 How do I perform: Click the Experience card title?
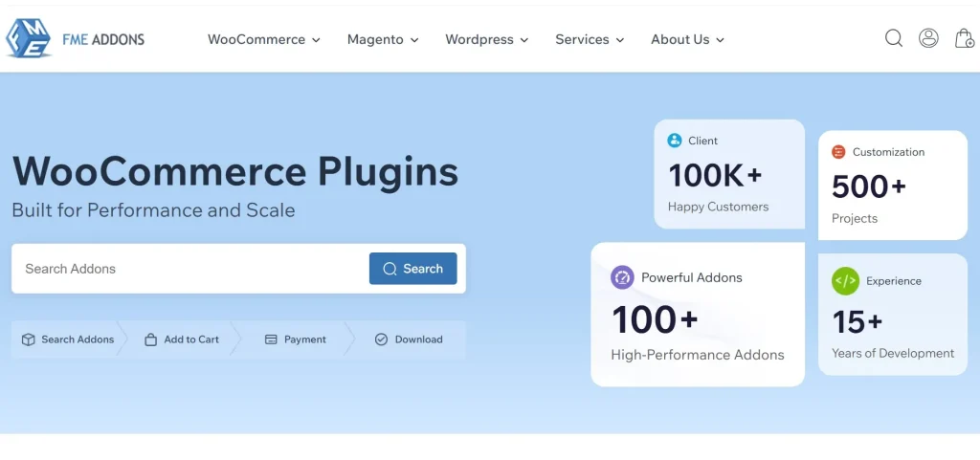pos(894,281)
